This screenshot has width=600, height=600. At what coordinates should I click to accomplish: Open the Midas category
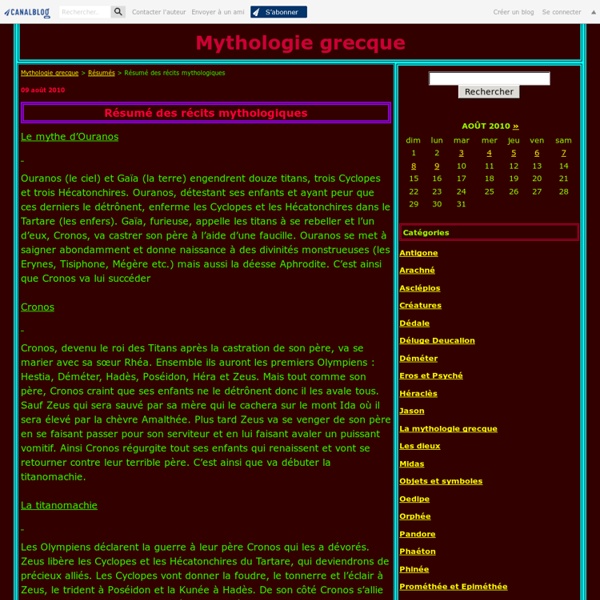[412, 464]
